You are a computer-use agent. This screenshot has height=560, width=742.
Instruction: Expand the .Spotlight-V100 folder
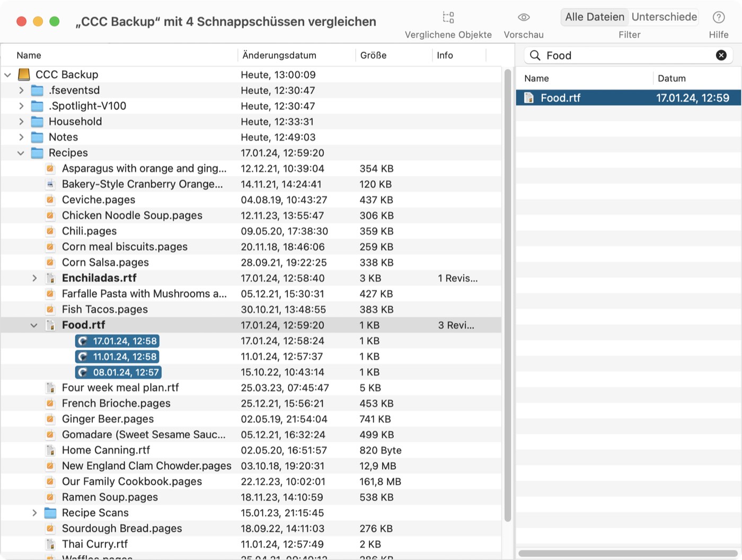click(21, 106)
